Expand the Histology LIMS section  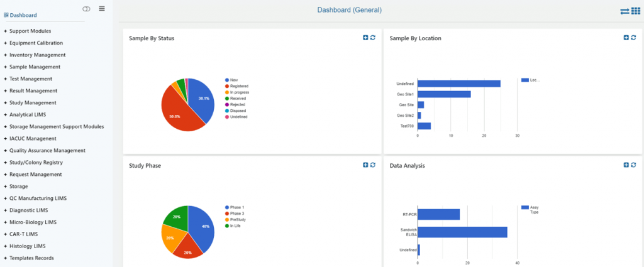25,246
